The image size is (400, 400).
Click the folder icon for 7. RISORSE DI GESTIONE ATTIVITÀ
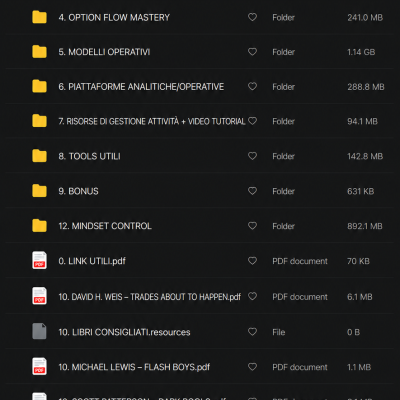[39, 121]
